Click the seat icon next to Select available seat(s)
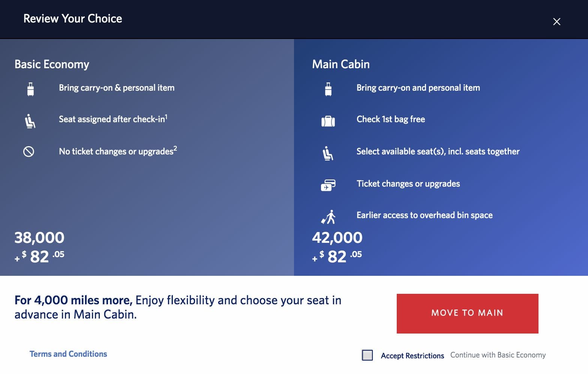588x374 pixels. [x=328, y=153]
